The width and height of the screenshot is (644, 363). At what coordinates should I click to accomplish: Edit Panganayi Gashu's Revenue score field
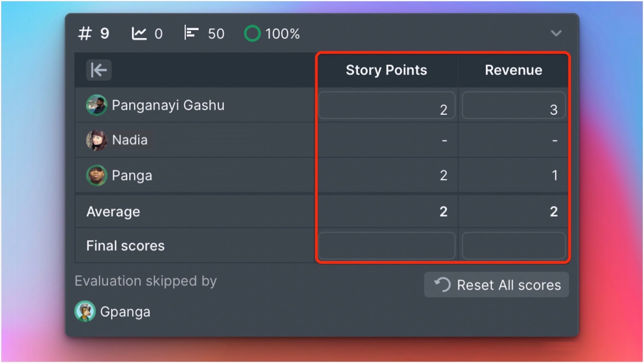pyautogui.click(x=514, y=105)
